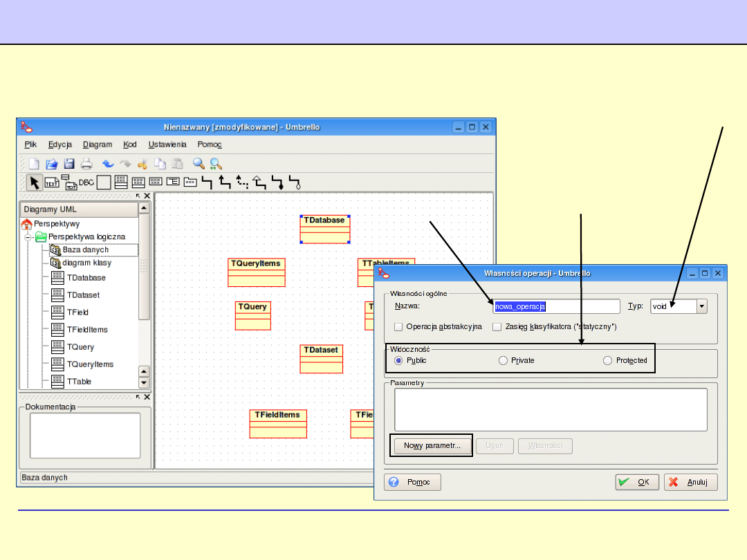747x560 pixels.
Task: Collapse the Perspektywa logiczna tree node
Action: (29, 236)
